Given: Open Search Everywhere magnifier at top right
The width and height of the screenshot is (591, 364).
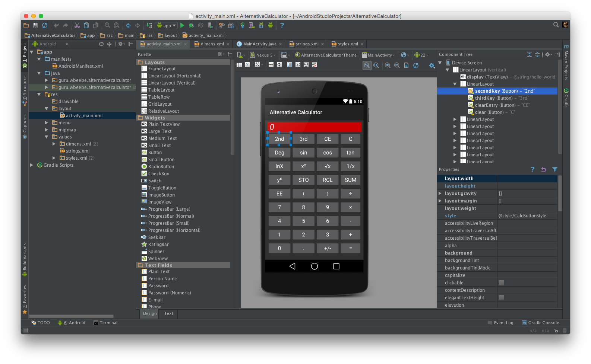Looking at the screenshot, I should 556,25.
